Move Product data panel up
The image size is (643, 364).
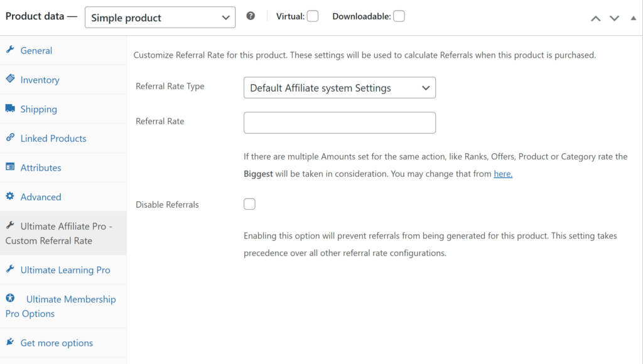click(x=595, y=18)
